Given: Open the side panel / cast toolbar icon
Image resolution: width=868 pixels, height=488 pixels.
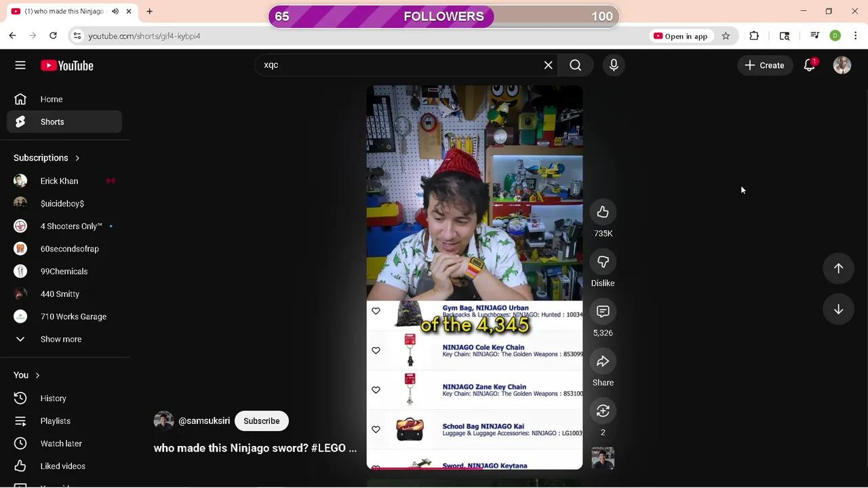Looking at the screenshot, I should [x=785, y=36].
